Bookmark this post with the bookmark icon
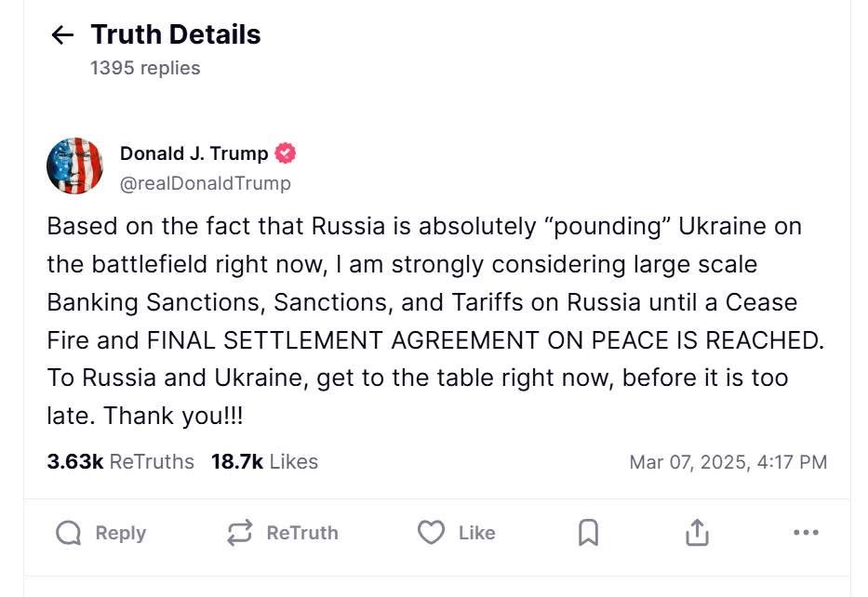Screen dimensions: 868x597 588,533
